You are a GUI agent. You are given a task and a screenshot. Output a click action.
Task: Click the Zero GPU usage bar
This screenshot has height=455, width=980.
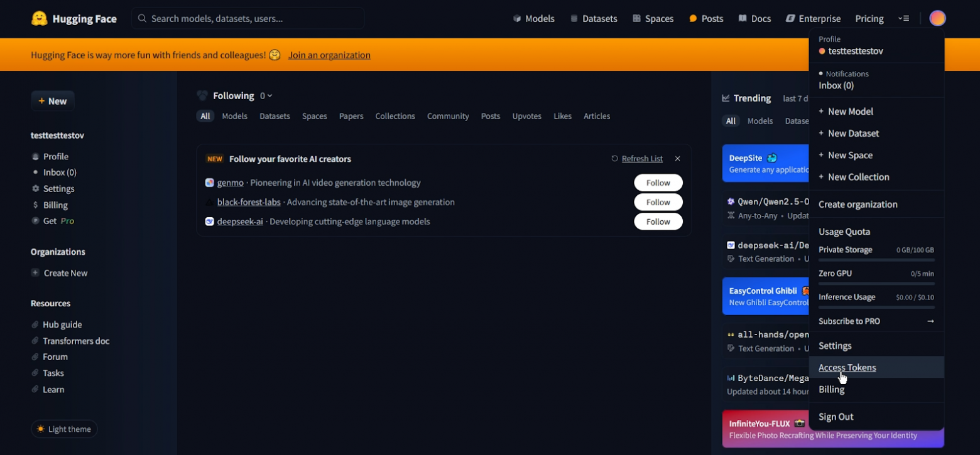(x=876, y=284)
